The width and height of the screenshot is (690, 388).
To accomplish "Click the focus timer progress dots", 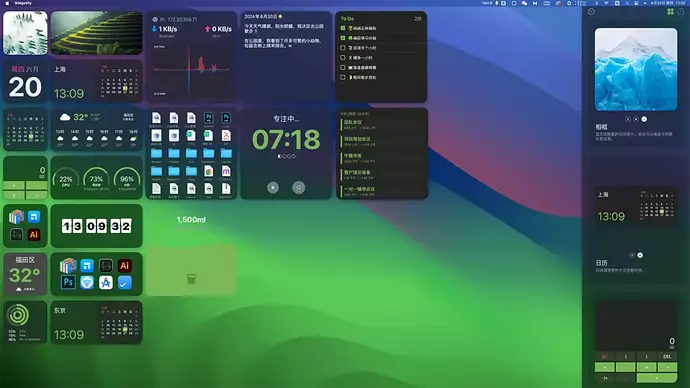I will click(x=286, y=156).
